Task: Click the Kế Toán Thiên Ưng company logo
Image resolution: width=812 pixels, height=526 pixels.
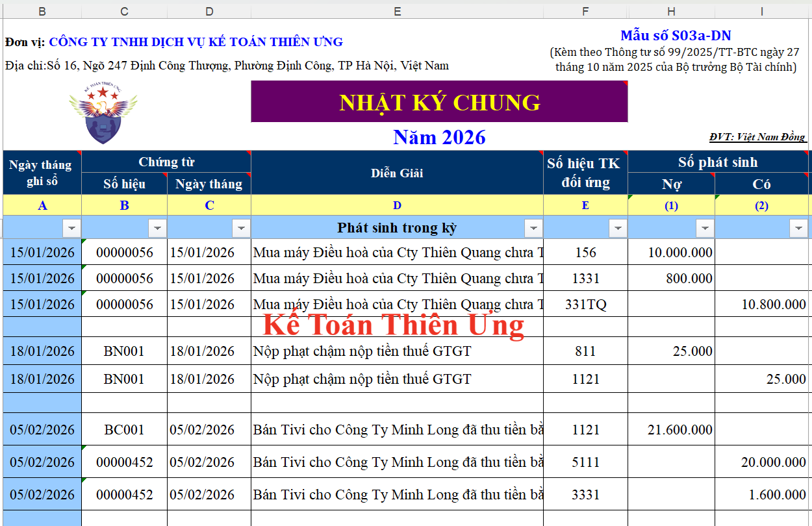Action: click(103, 113)
